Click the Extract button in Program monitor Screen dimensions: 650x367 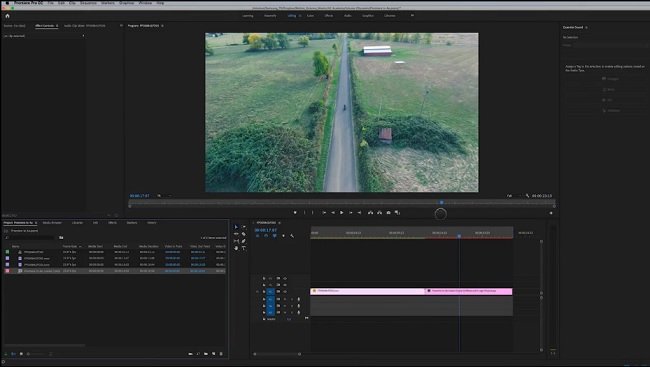379,213
